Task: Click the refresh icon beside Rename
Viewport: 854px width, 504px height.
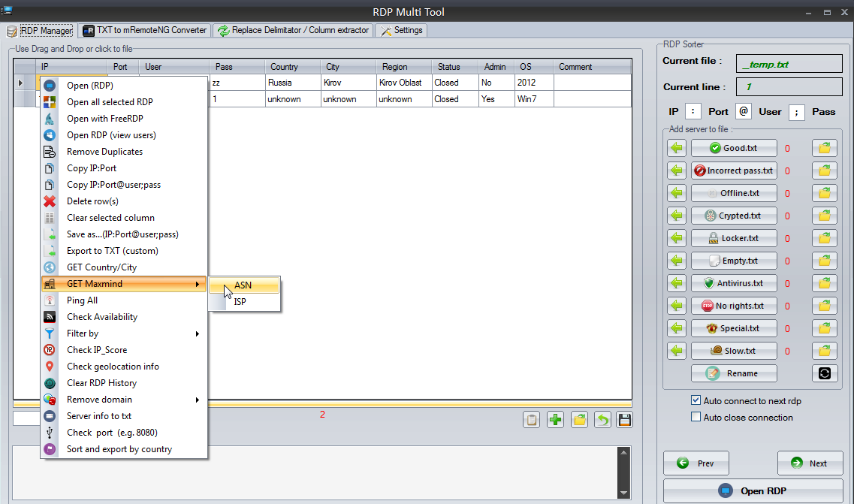Action: (x=824, y=373)
